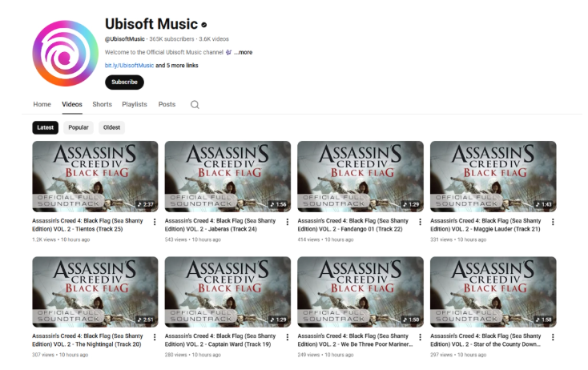Open options menu for The Nightingal video
This screenshot has width=588, height=370.
pos(155,337)
